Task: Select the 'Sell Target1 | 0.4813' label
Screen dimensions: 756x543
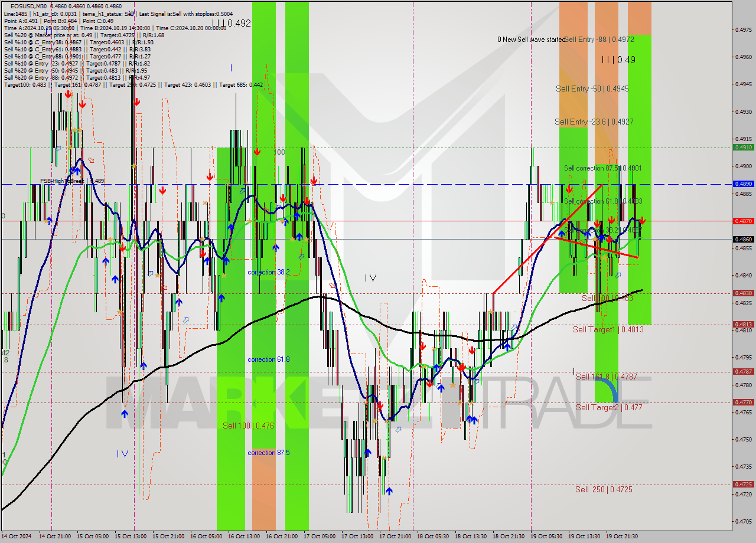Action: point(608,329)
